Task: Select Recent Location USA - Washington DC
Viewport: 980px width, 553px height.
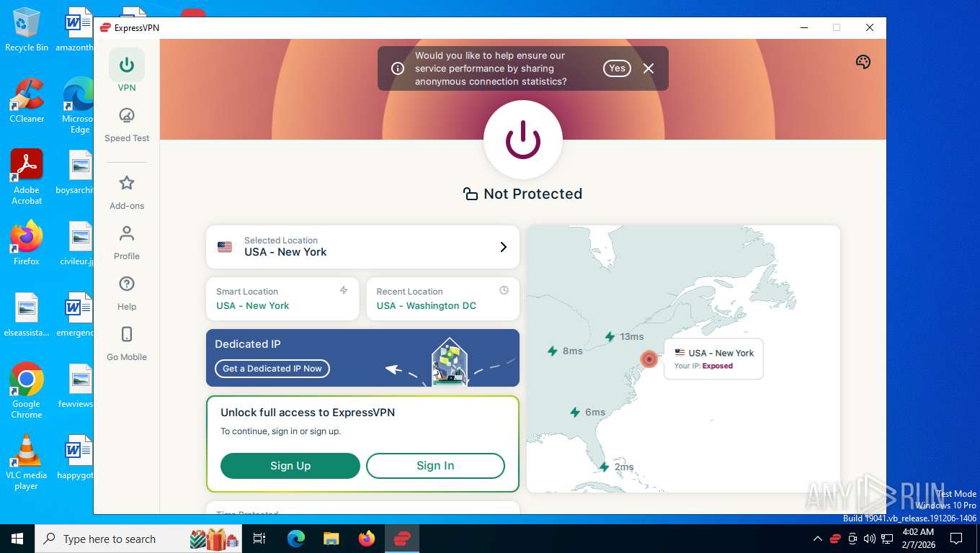Action: click(x=442, y=299)
